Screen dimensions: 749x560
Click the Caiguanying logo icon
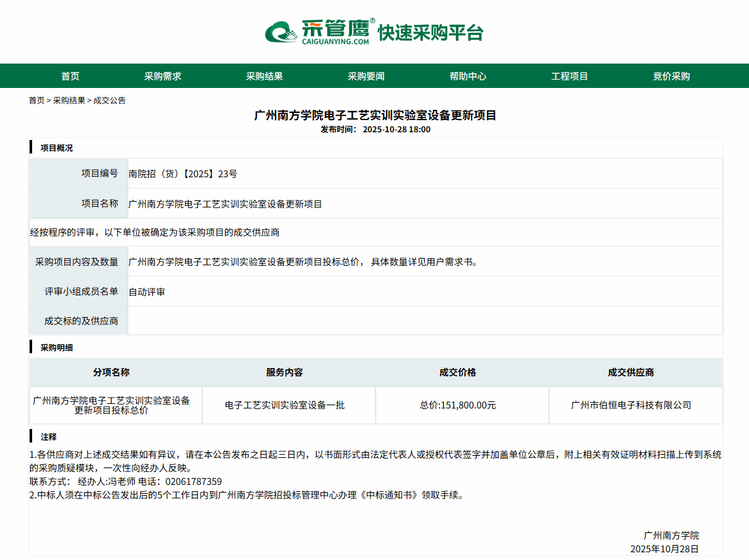coord(282,32)
